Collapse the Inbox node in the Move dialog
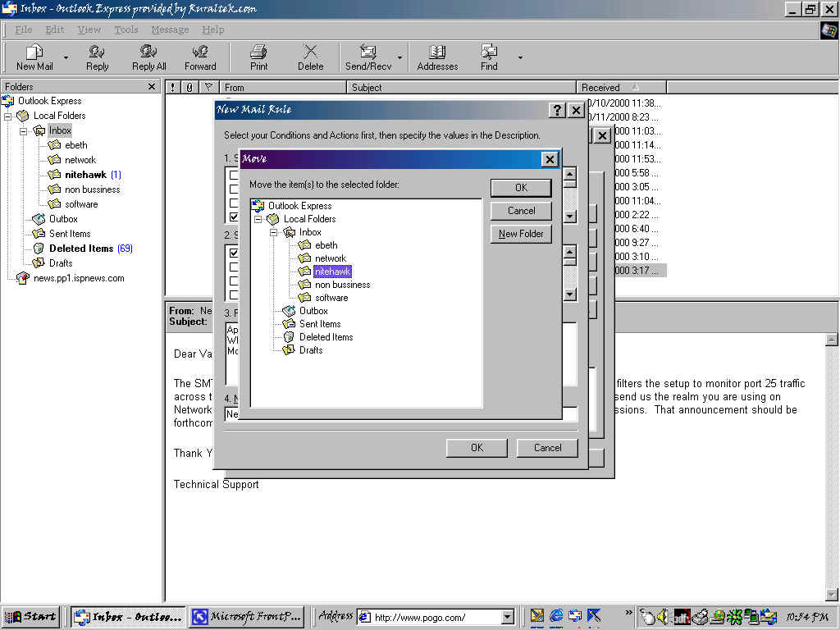Screen dimensions: 840x630 (273, 232)
